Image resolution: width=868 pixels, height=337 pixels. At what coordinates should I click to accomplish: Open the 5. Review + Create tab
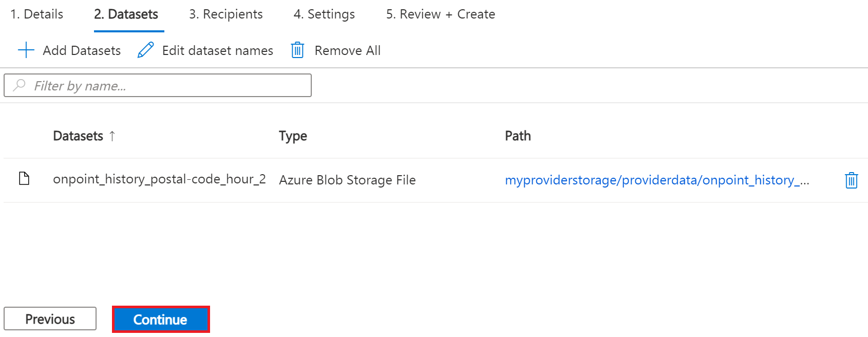[440, 14]
